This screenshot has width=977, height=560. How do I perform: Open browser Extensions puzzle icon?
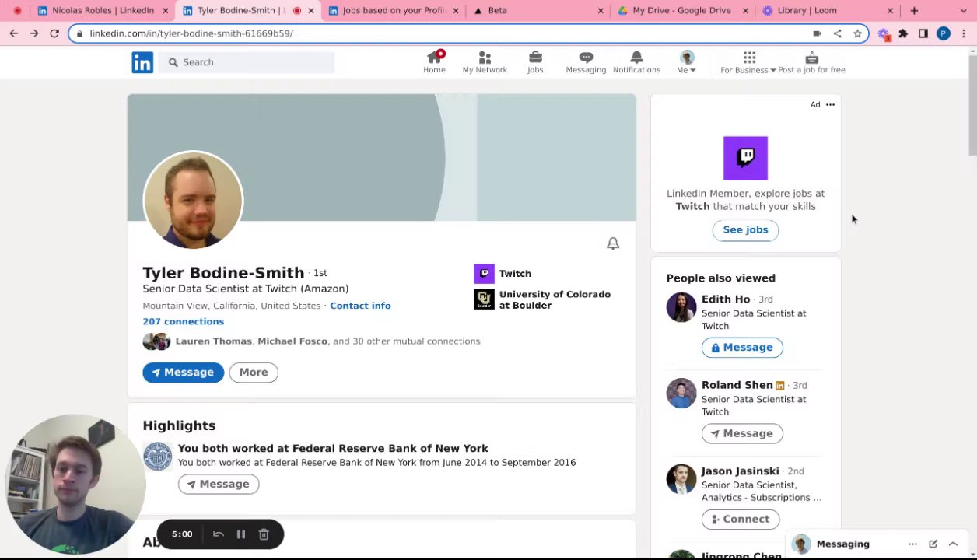(903, 33)
